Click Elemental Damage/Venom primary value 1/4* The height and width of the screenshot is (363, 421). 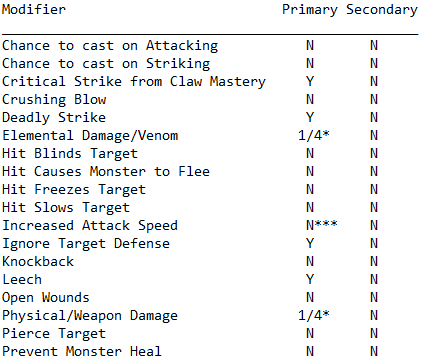(x=314, y=135)
